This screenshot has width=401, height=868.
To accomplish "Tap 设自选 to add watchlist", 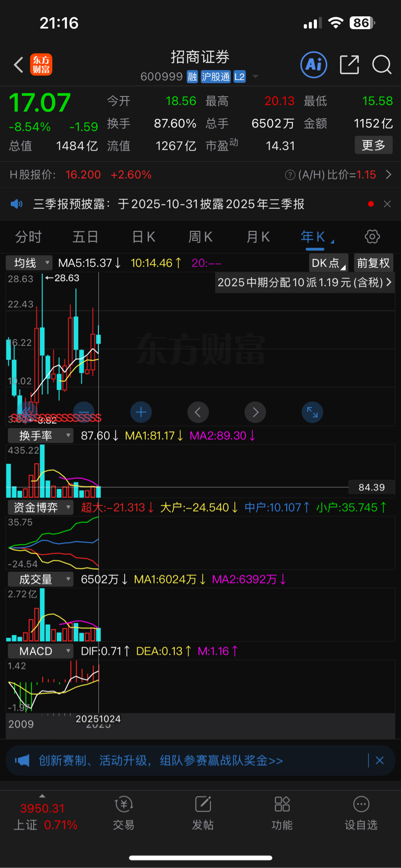I will 361,813.
